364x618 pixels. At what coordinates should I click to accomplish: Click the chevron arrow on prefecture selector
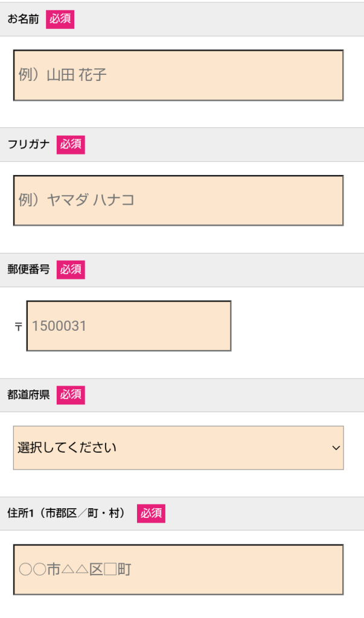coord(336,448)
